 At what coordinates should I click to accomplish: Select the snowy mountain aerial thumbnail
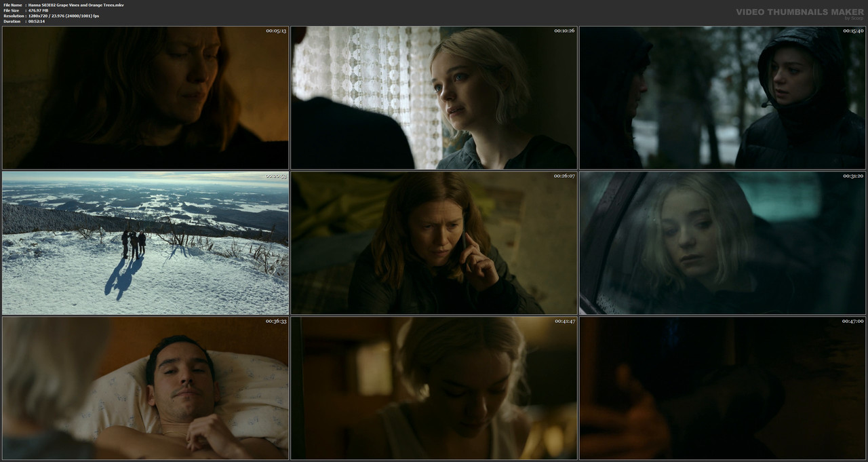click(145, 243)
